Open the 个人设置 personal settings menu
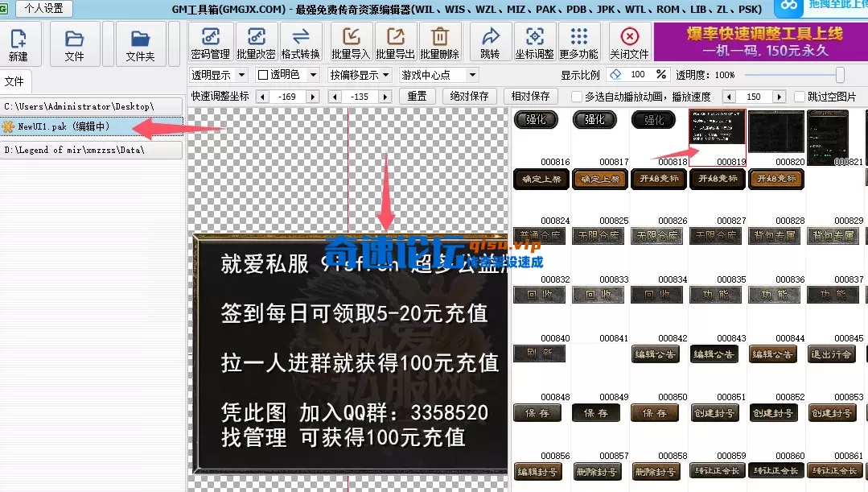 point(43,9)
